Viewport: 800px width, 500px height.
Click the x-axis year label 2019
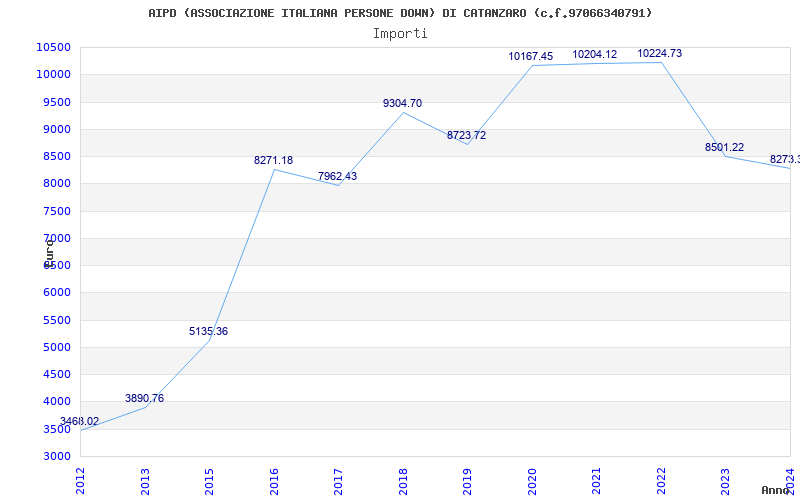point(467,482)
